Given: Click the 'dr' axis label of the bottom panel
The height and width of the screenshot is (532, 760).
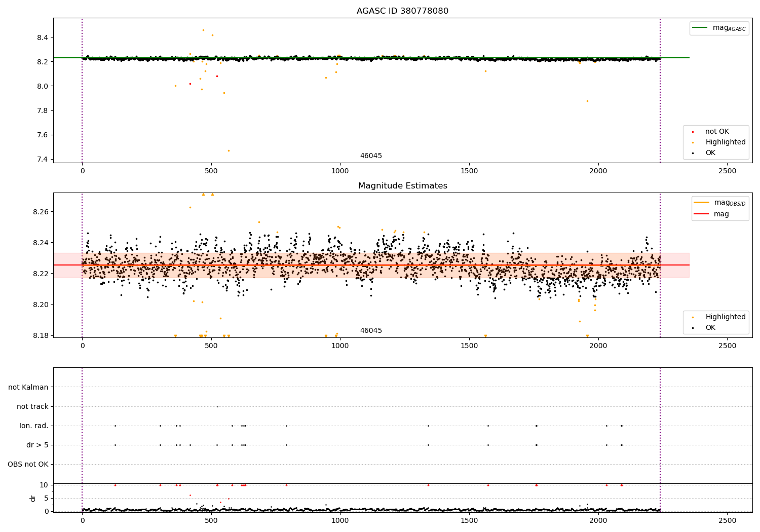Looking at the screenshot, I should [33, 498].
